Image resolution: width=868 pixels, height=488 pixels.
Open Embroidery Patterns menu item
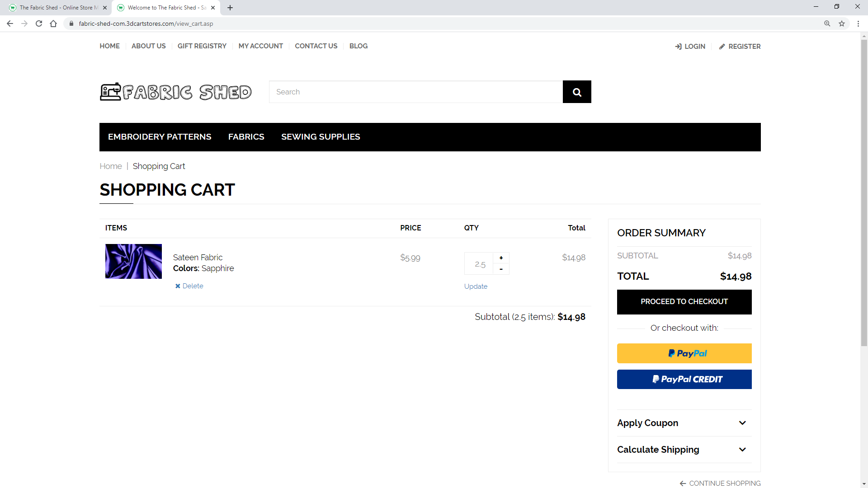pos(160,137)
